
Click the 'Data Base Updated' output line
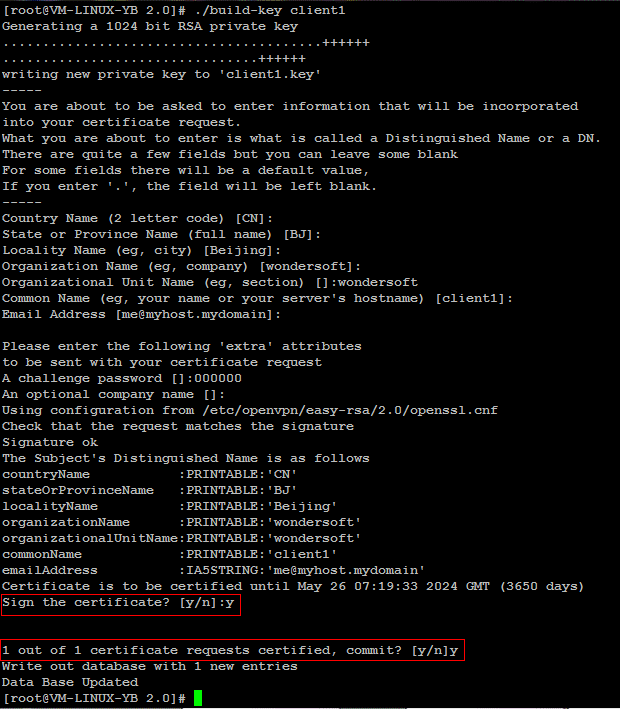(70, 682)
